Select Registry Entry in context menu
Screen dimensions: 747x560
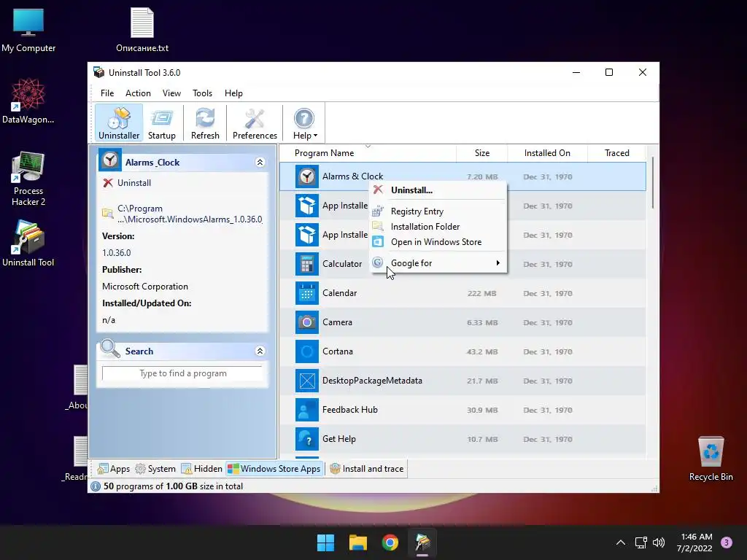(438, 211)
